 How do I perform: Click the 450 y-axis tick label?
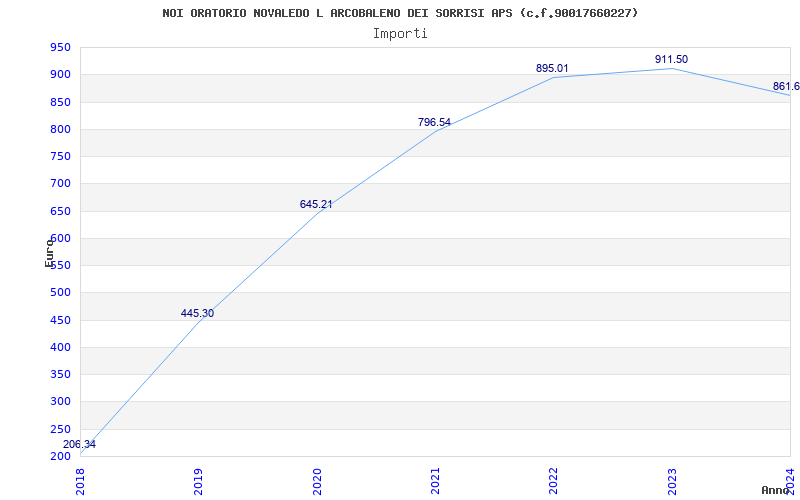click(x=60, y=320)
